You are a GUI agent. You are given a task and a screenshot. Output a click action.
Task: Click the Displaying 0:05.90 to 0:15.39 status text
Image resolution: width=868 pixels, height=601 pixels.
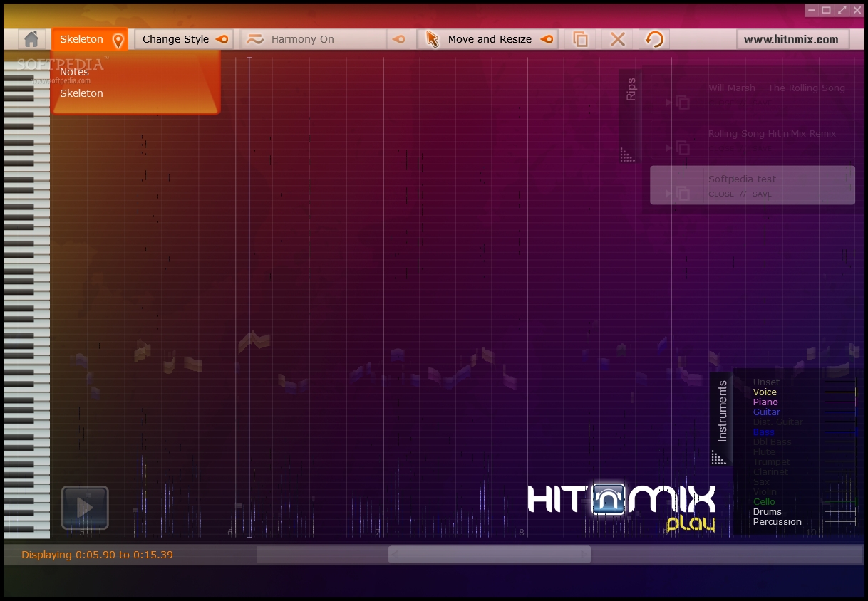pos(97,555)
